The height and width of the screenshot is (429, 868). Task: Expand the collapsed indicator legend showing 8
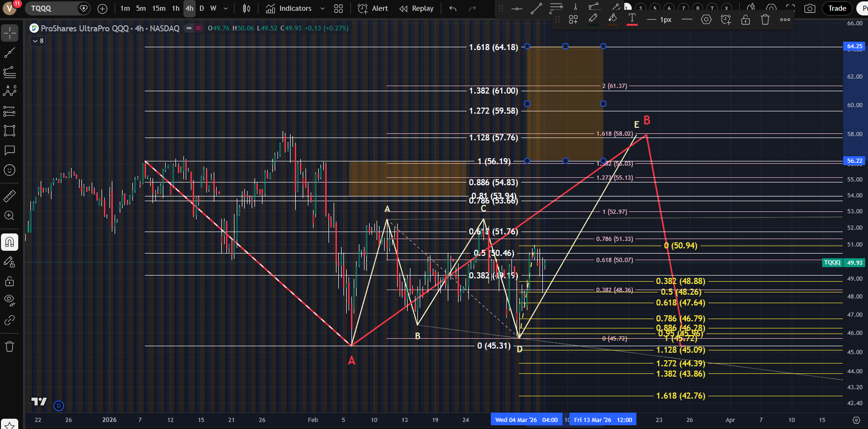(x=38, y=41)
